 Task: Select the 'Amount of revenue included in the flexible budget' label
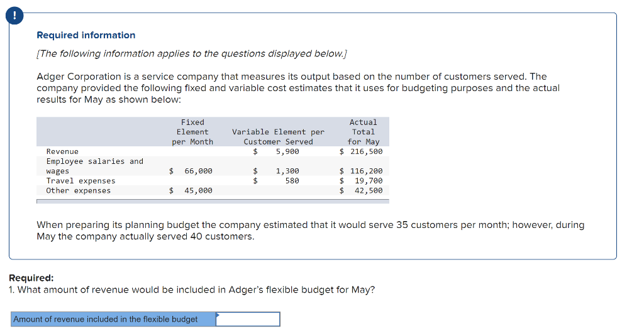pyautogui.click(x=105, y=319)
